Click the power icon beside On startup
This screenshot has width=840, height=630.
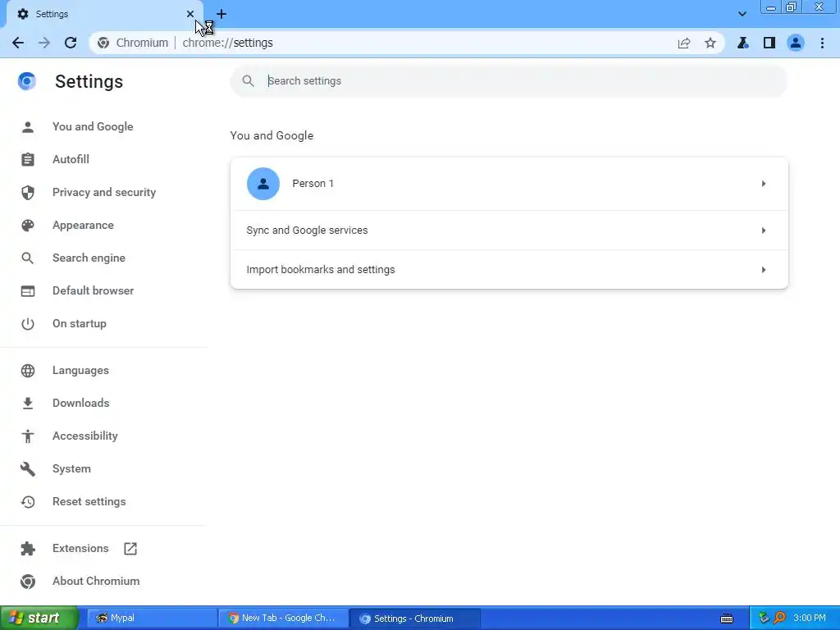28,324
